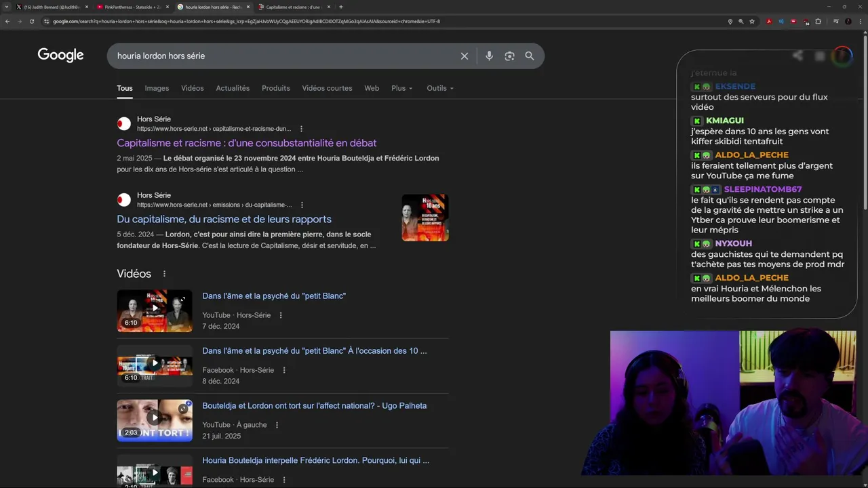Close the Judith Bernard X tab
This screenshot has height=488, width=868.
87,7
